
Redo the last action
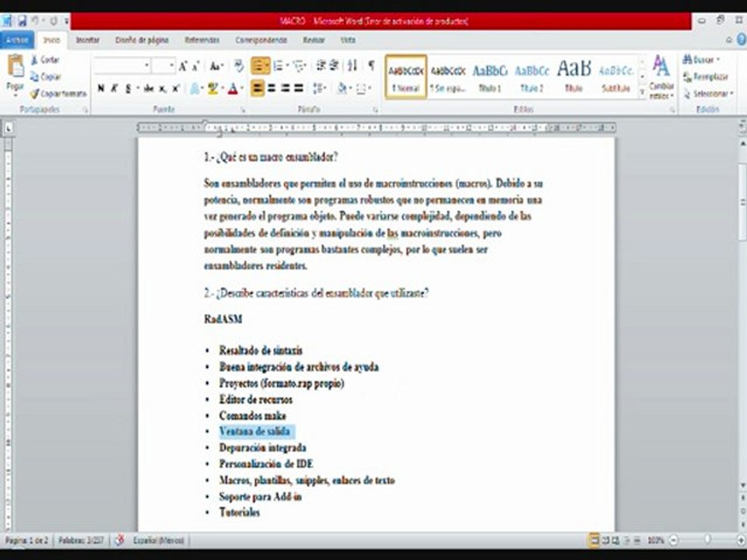click(54, 21)
